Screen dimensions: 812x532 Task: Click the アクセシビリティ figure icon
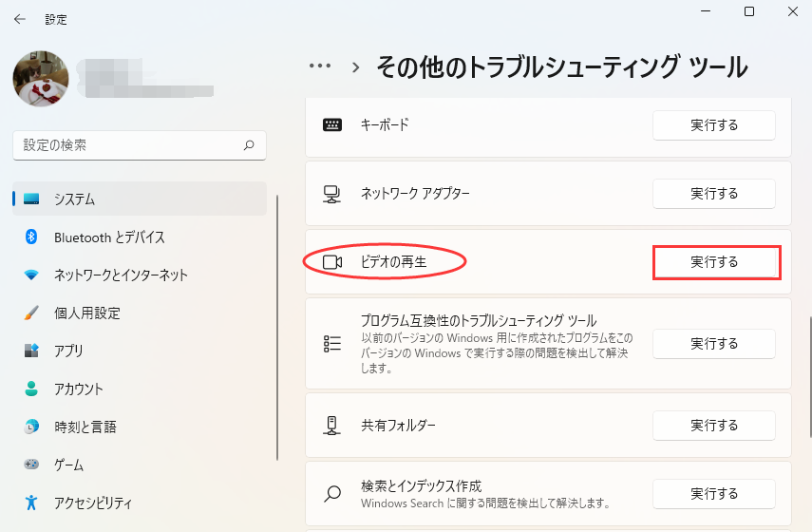click(x=31, y=503)
